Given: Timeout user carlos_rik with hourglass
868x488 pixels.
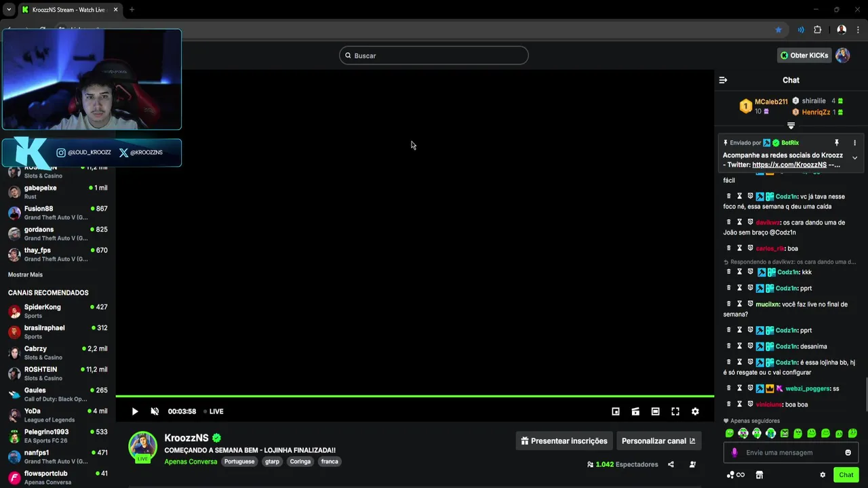Looking at the screenshot, I should [740, 248].
